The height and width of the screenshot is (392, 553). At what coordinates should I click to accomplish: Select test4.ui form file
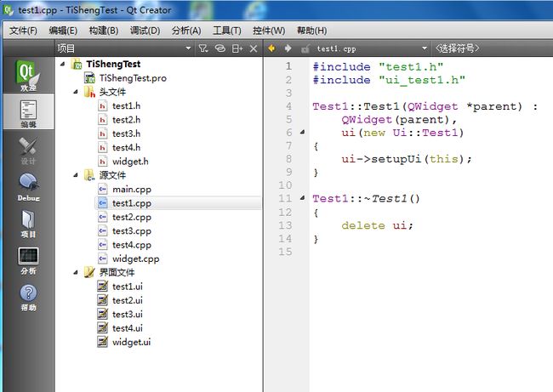[x=128, y=328]
